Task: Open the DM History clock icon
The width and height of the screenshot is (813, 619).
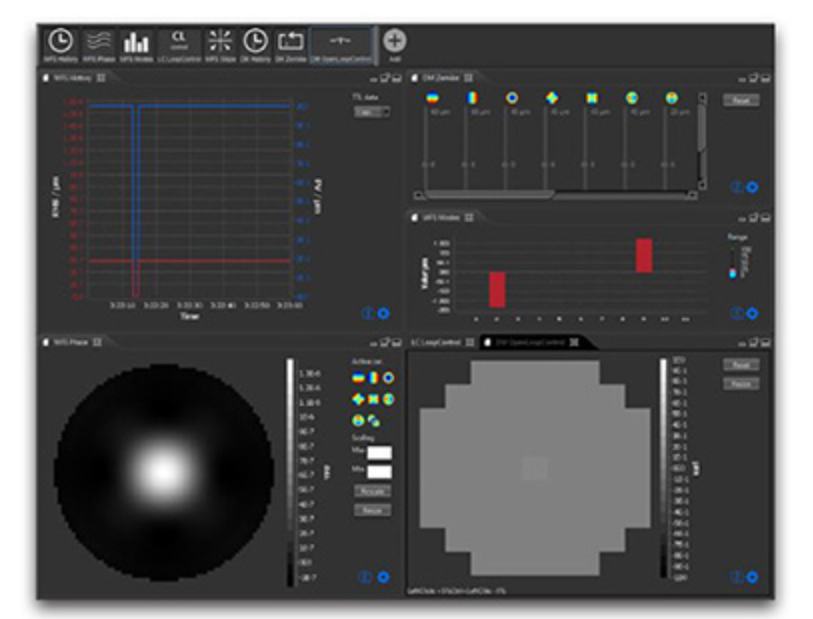Action: click(256, 43)
